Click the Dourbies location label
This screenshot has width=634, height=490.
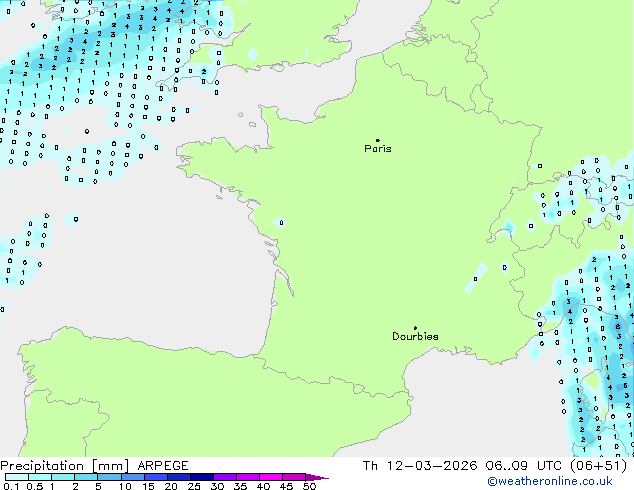(415, 336)
